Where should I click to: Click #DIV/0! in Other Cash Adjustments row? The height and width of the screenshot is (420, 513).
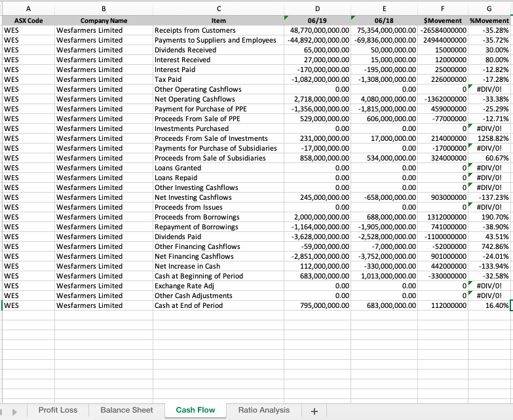(x=489, y=296)
